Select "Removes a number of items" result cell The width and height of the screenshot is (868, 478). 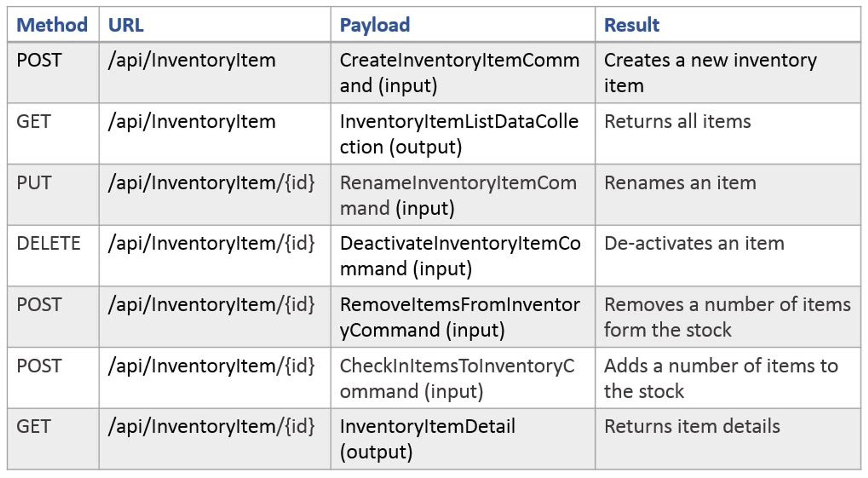coord(727,317)
